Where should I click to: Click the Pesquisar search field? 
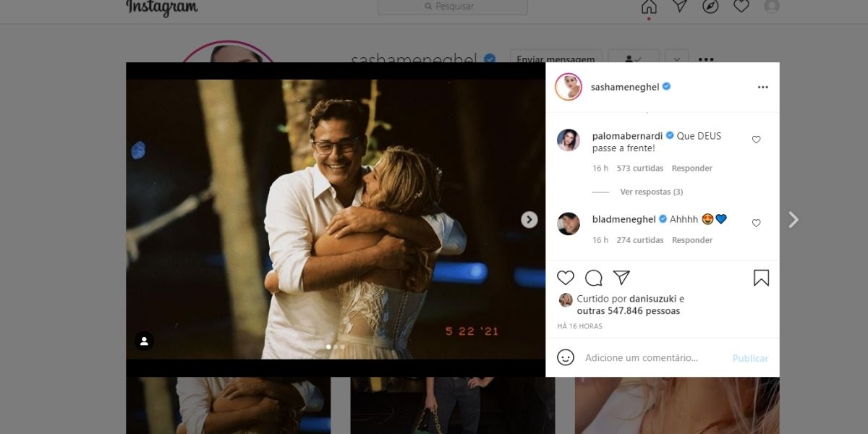click(x=453, y=7)
